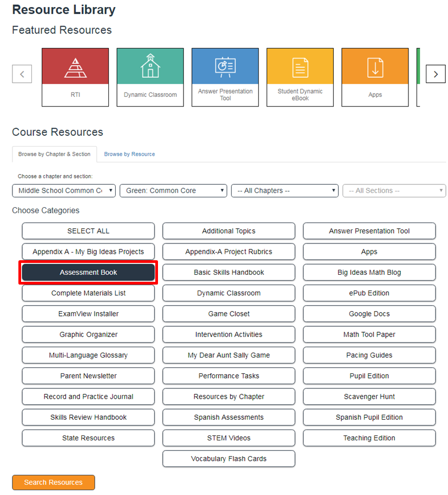The image size is (448, 495).
Task: Toggle the Answer Presentation Tool category button
Action: (370, 231)
